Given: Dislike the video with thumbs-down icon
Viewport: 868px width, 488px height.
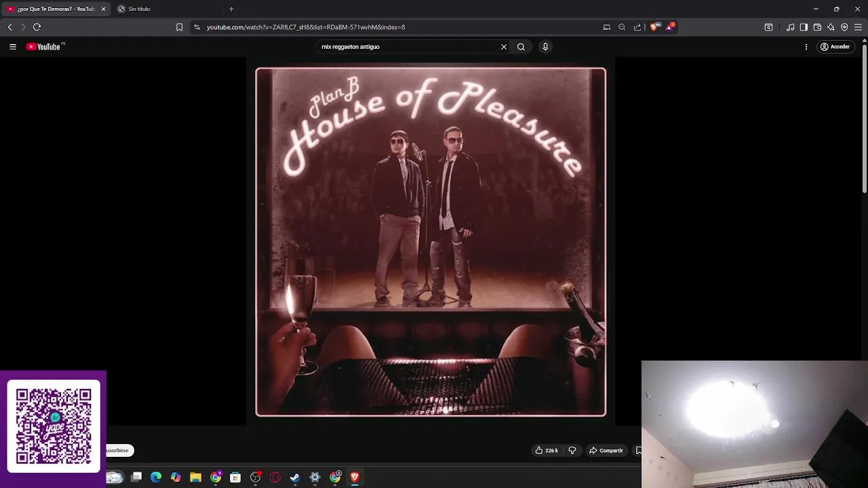Looking at the screenshot, I should coord(572,450).
